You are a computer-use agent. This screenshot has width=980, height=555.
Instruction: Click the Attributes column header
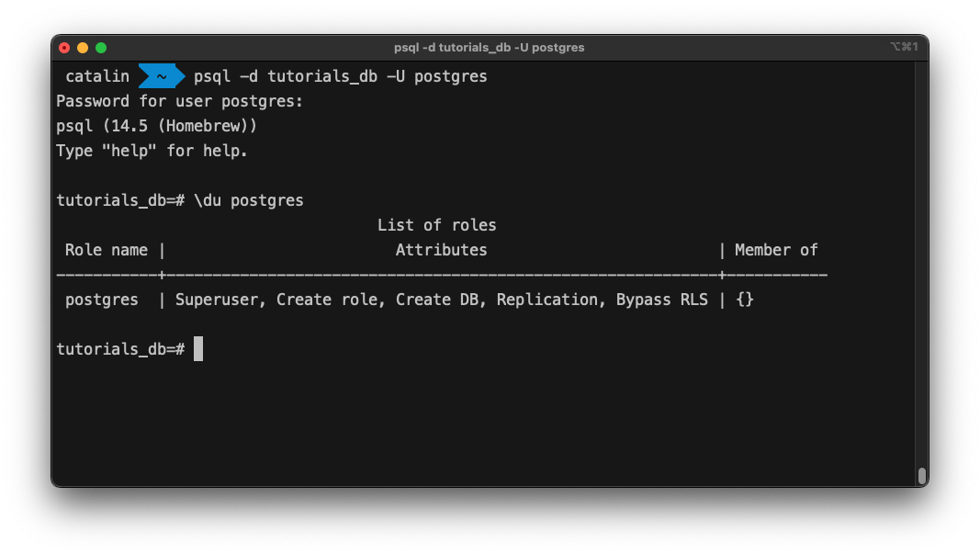441,249
